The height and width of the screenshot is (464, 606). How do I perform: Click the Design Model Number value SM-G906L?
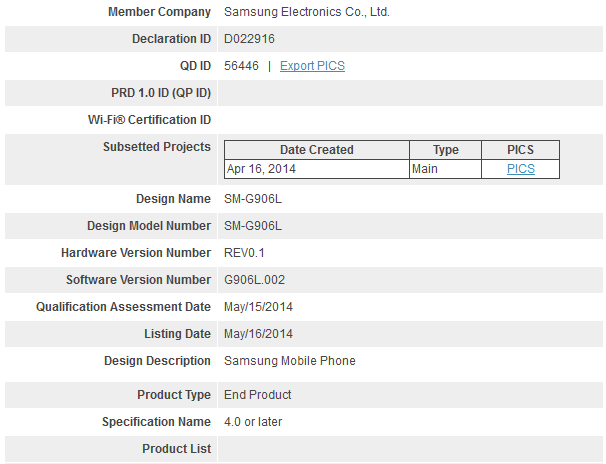tap(253, 226)
